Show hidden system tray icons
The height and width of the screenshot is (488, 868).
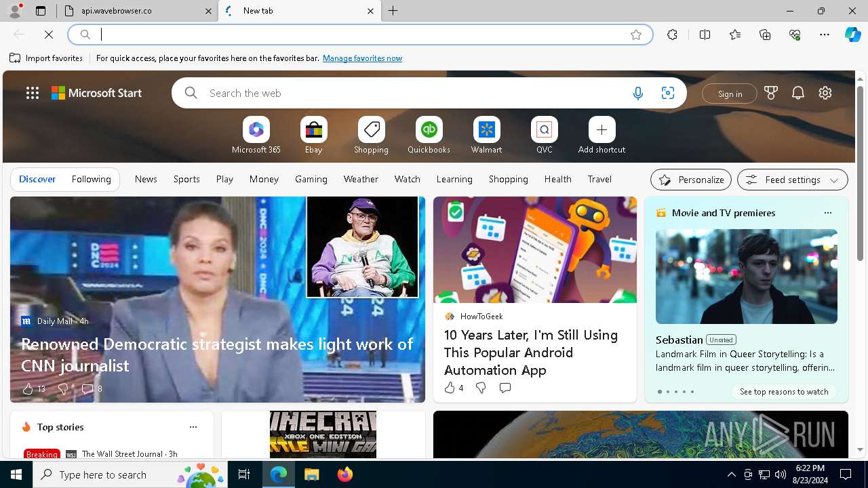click(x=731, y=474)
